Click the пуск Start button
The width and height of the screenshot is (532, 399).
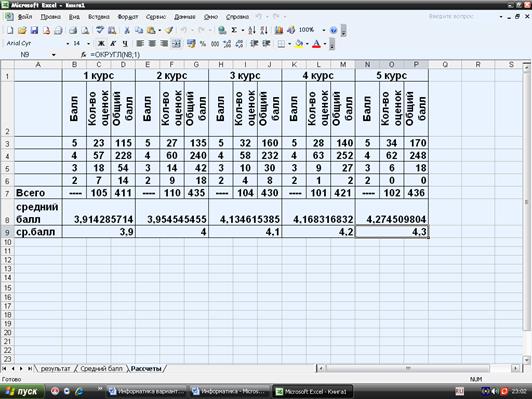point(22,392)
